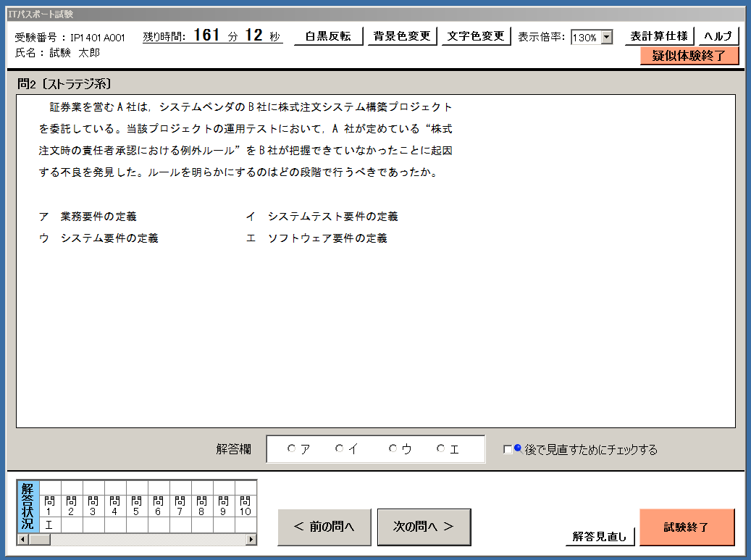Open 背景色変更 background color settings
This screenshot has width=751, height=560.
coord(402,36)
